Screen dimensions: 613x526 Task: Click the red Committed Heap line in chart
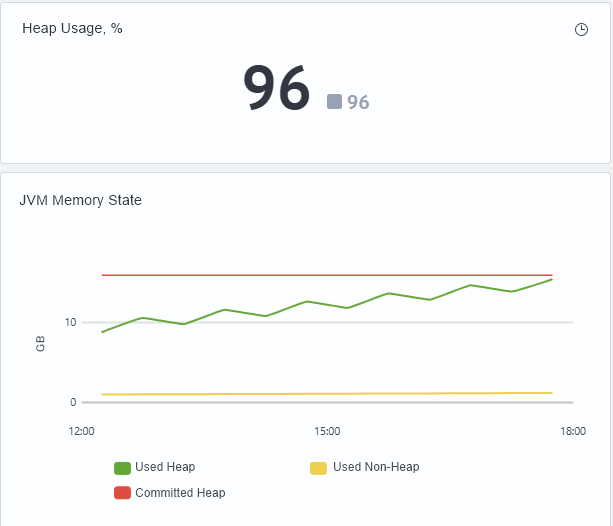click(327, 275)
